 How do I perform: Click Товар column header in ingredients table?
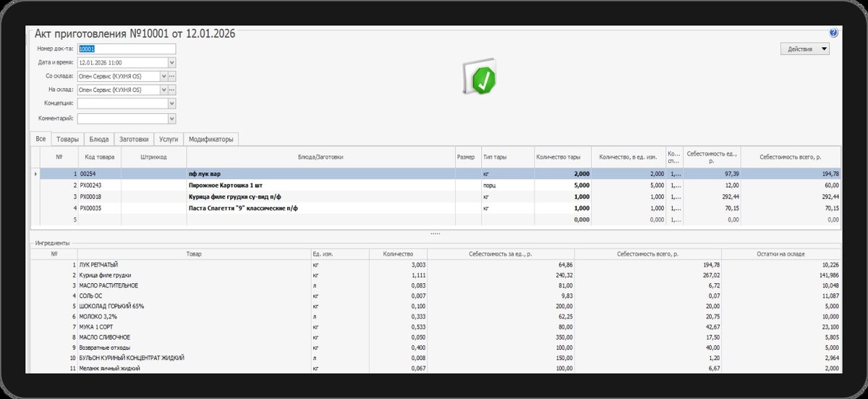click(x=194, y=254)
